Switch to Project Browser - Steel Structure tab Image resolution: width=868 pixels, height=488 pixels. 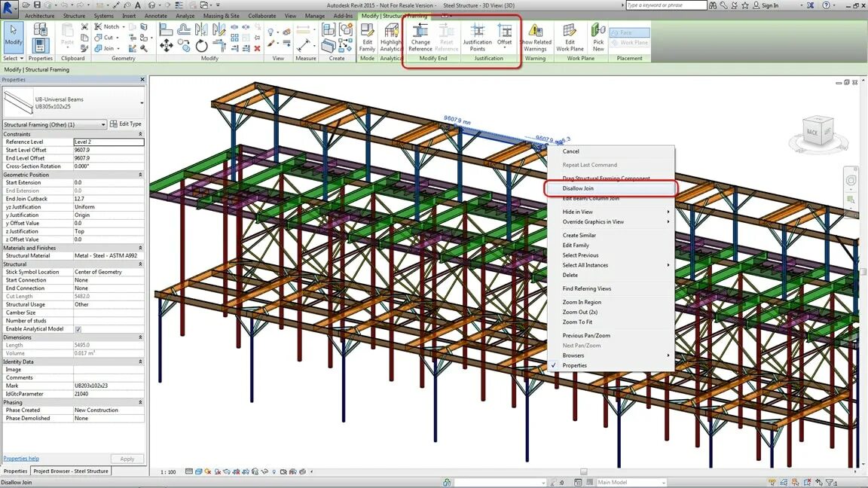click(x=71, y=471)
